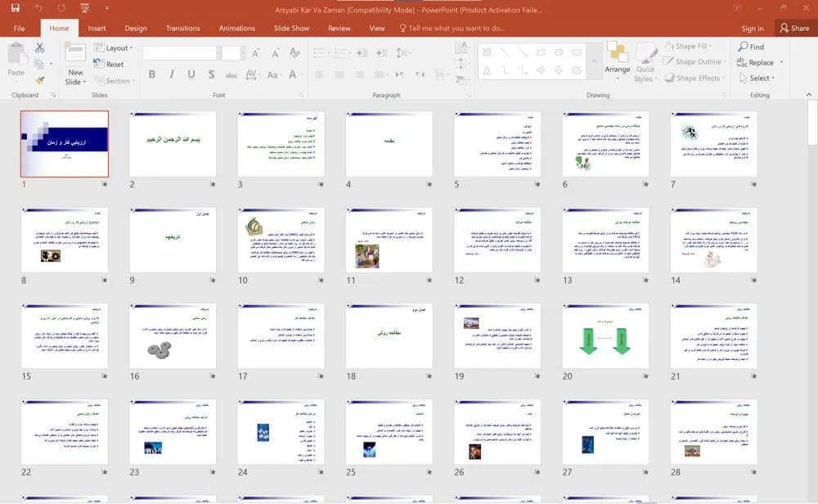
Task: Click the Cut scissors icon
Action: 39,48
